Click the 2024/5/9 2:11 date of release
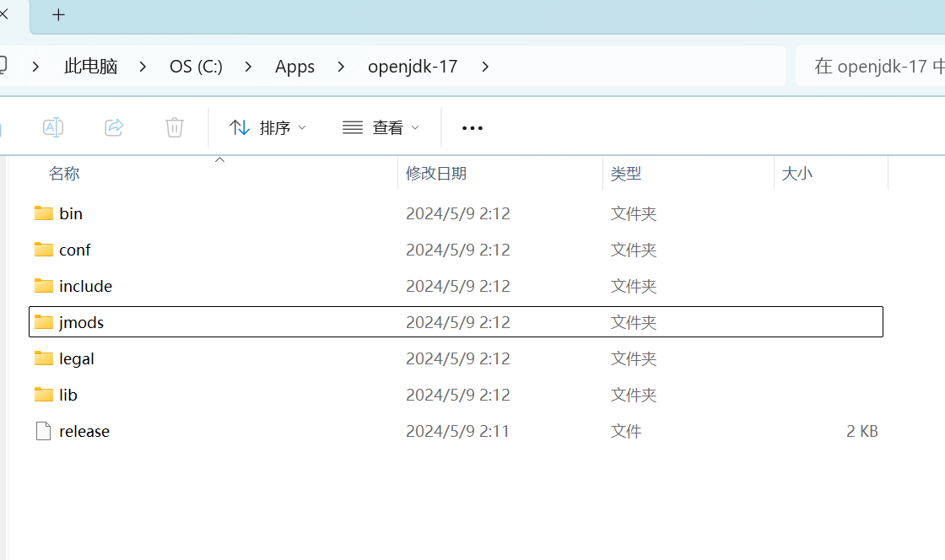The image size is (945, 560). coord(457,431)
